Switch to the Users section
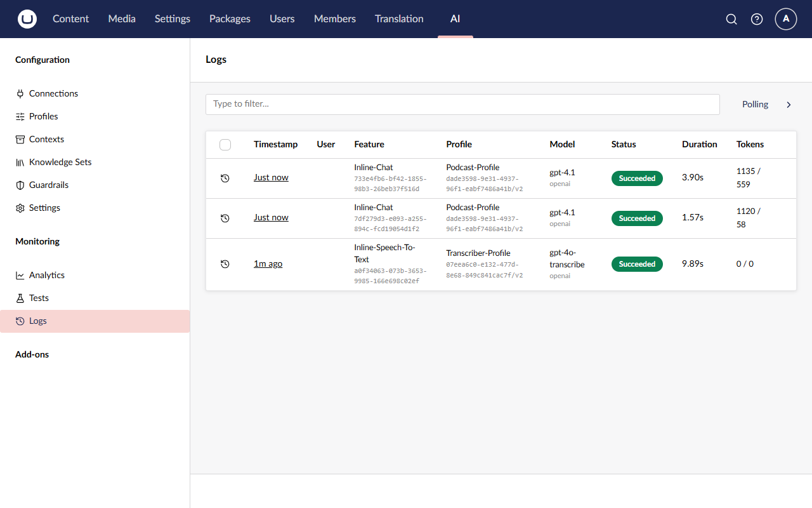Viewport: 812px width, 508px height. coord(282,19)
